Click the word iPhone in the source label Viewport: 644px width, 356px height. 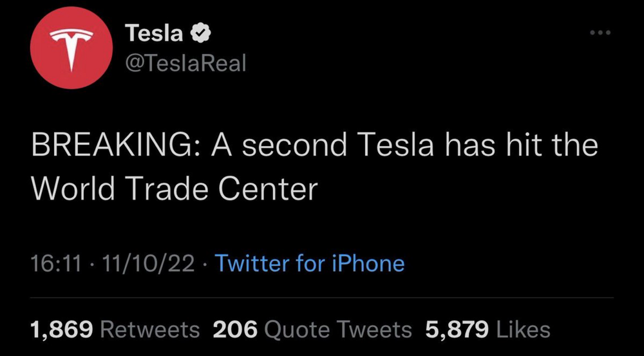click(366, 263)
